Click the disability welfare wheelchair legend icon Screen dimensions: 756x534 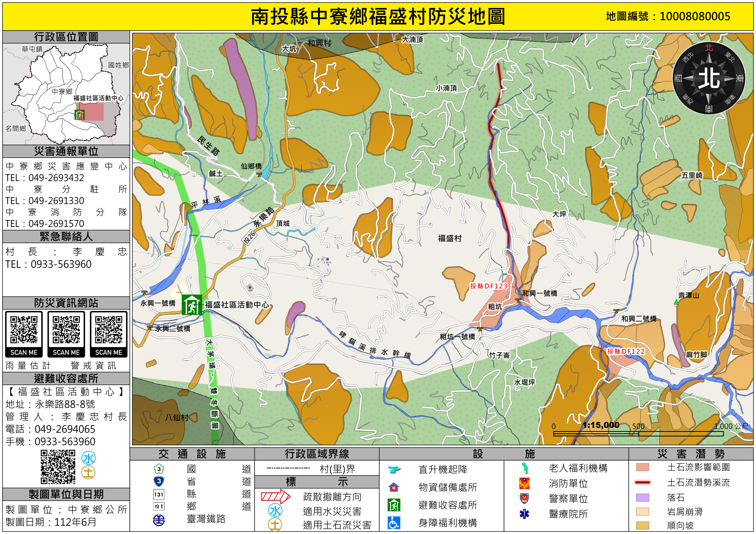[x=394, y=523]
